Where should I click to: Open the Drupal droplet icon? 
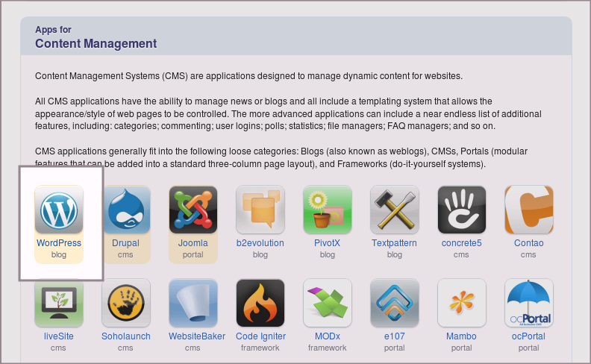(126, 210)
